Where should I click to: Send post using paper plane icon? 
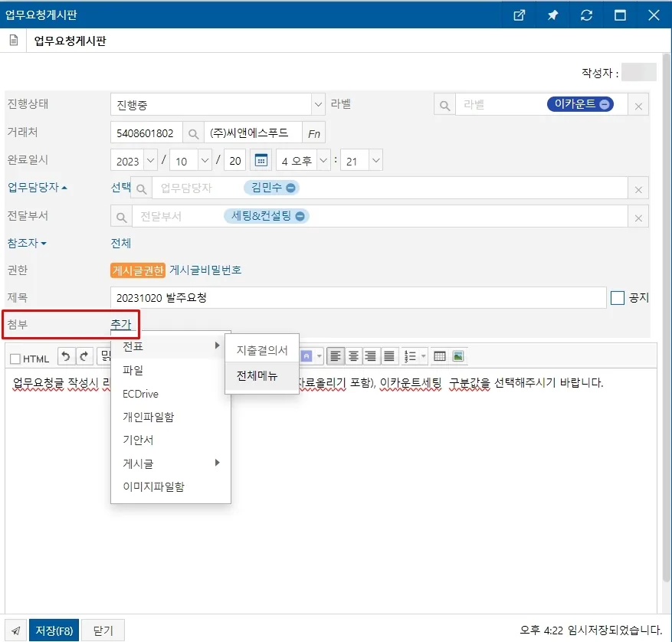pos(16,630)
